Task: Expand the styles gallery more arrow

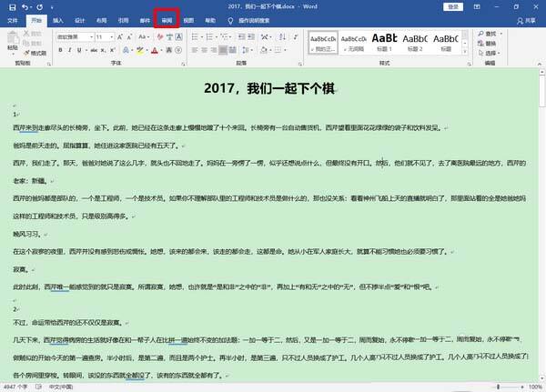Action: click(465, 52)
